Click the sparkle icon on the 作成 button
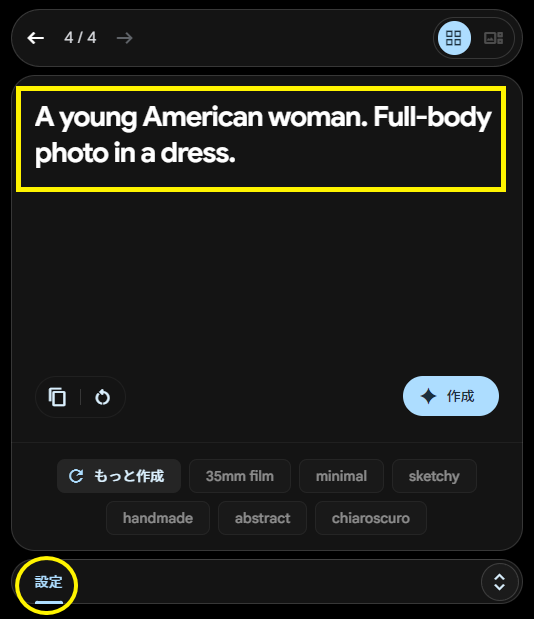This screenshot has width=534, height=619. pos(429,396)
